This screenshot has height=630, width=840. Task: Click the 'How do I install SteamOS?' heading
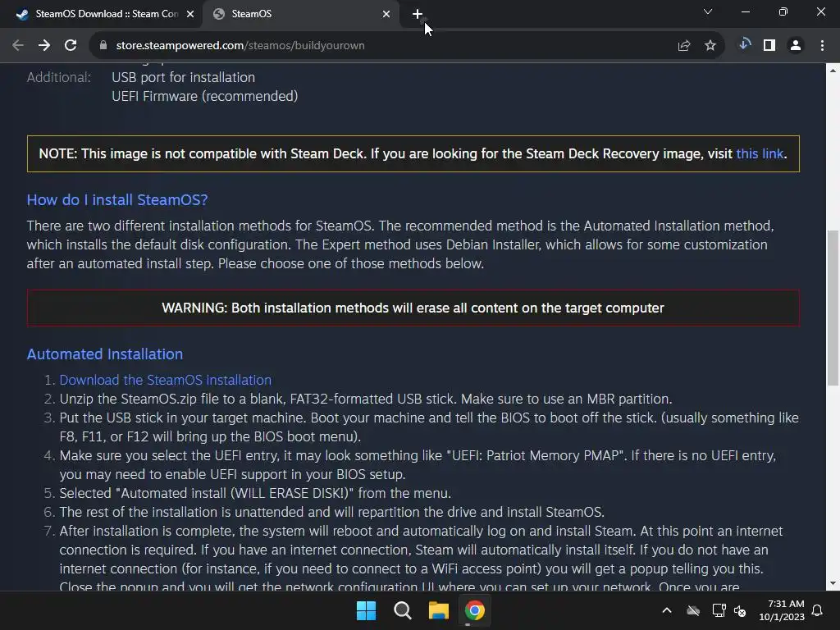[117, 200]
